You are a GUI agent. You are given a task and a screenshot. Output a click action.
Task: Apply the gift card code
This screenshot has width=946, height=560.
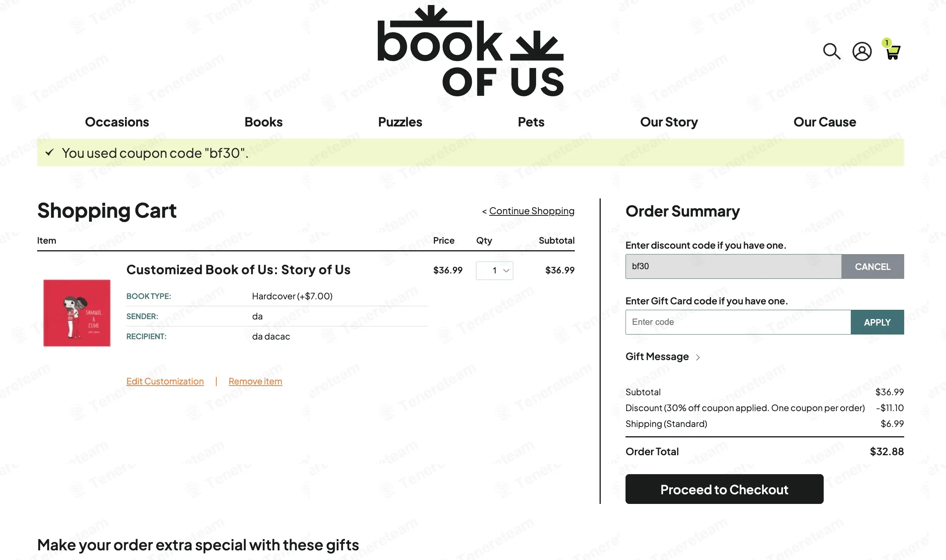click(x=877, y=322)
